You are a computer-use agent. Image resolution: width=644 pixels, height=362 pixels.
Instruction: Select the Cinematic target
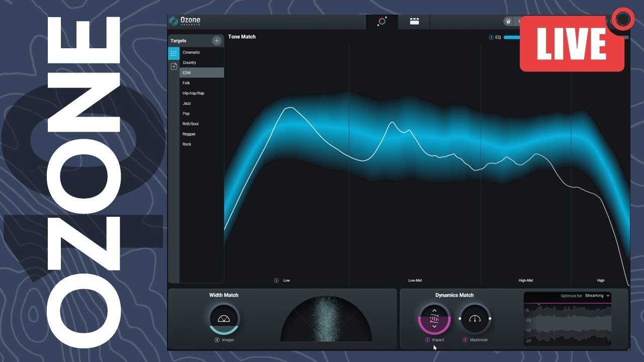click(202, 52)
